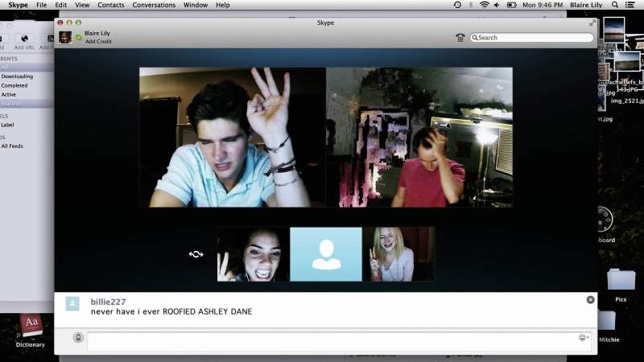
Task: Open the Help menu
Action: pyautogui.click(x=223, y=5)
